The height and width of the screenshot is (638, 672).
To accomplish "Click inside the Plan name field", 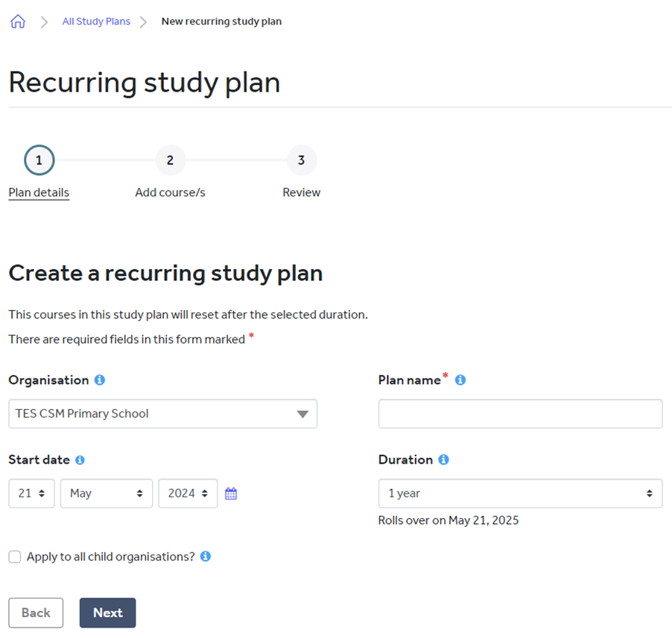I will (x=520, y=414).
